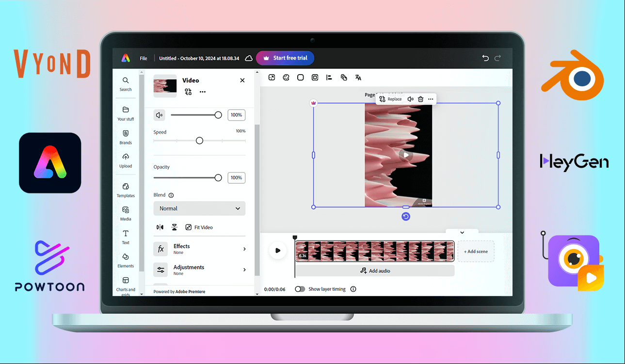Open the File menu

coord(144,58)
